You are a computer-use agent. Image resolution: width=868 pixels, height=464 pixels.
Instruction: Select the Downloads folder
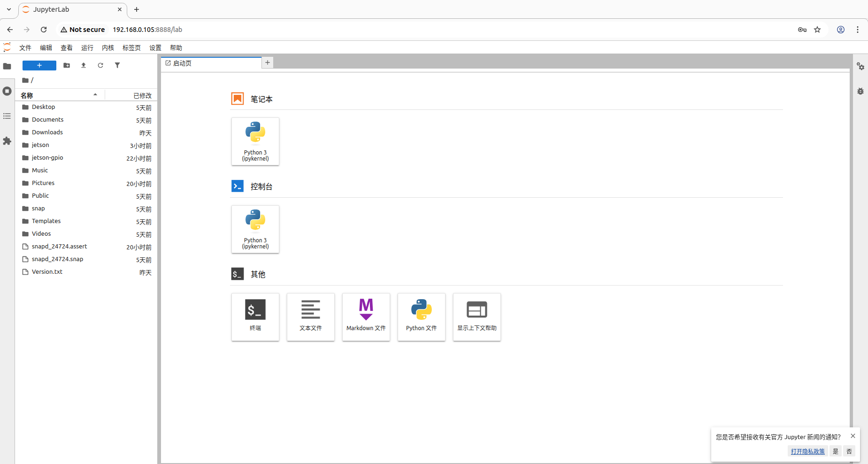point(87,132)
